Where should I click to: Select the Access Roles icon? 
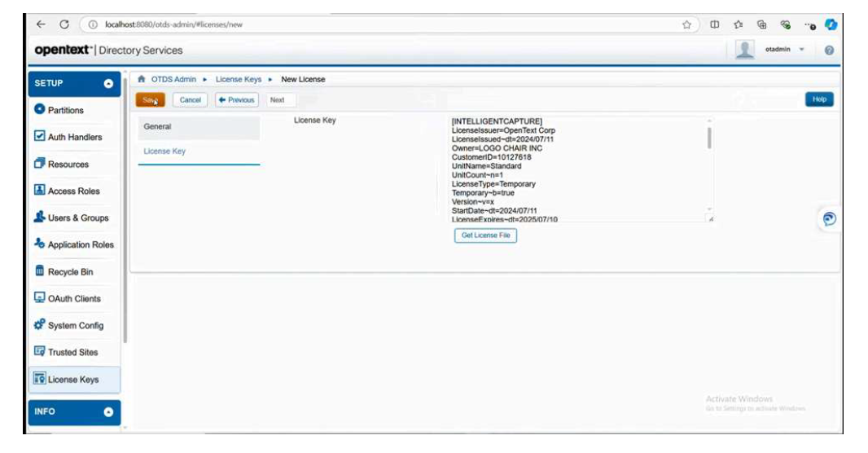coord(39,191)
